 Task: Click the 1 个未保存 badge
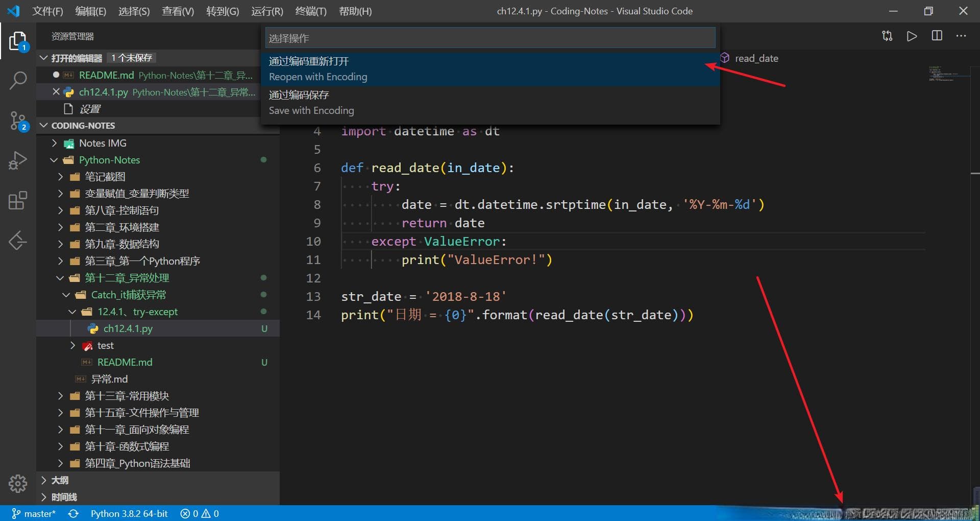[132, 58]
